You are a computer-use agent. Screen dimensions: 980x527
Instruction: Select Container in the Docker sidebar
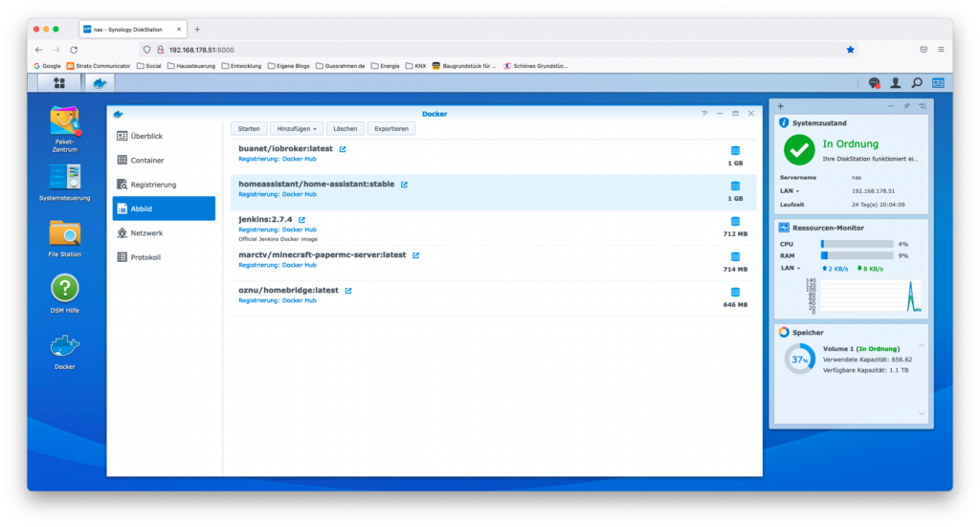tap(164, 161)
